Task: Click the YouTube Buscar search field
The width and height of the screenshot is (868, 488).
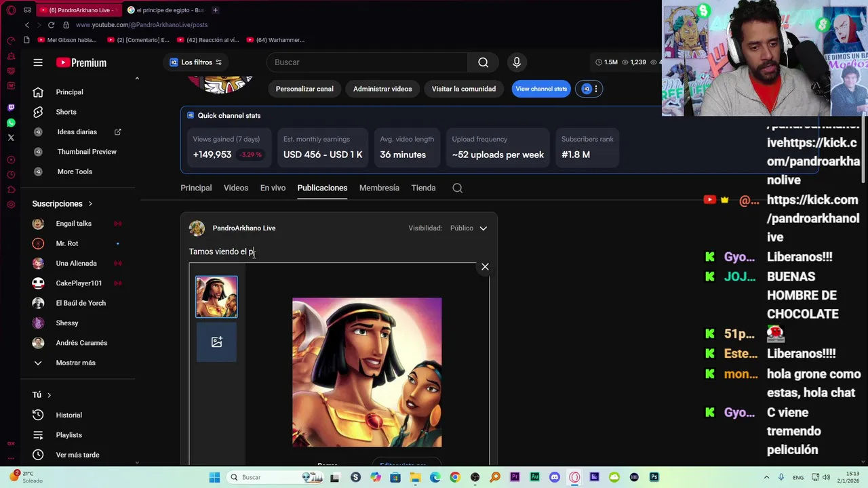Action: pos(367,62)
